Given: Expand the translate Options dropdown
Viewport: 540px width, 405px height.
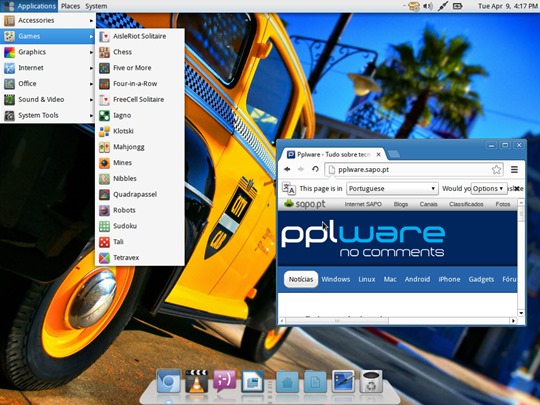Looking at the screenshot, I should click(x=488, y=189).
